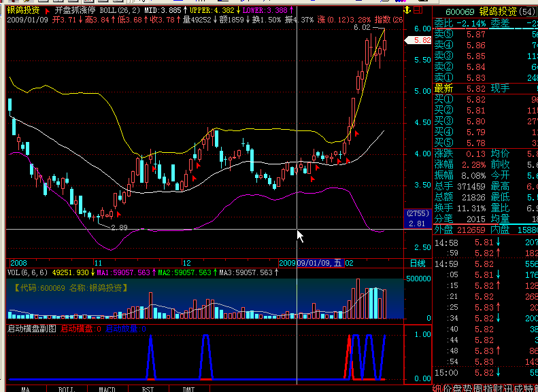Click the 14:58 trade tick row
Image resolution: width=538 pixels, height=392 pixels.
click(486, 243)
